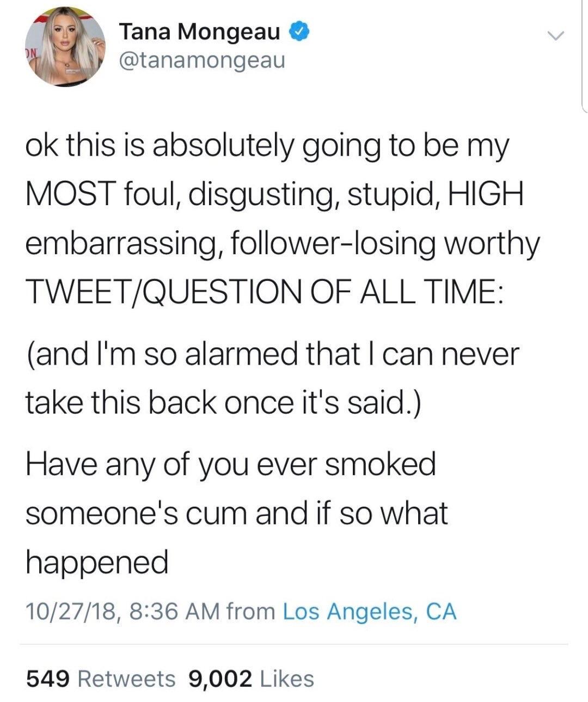Open Tana Mongeau's profile picture
The width and height of the screenshot is (588, 702).
[65, 47]
